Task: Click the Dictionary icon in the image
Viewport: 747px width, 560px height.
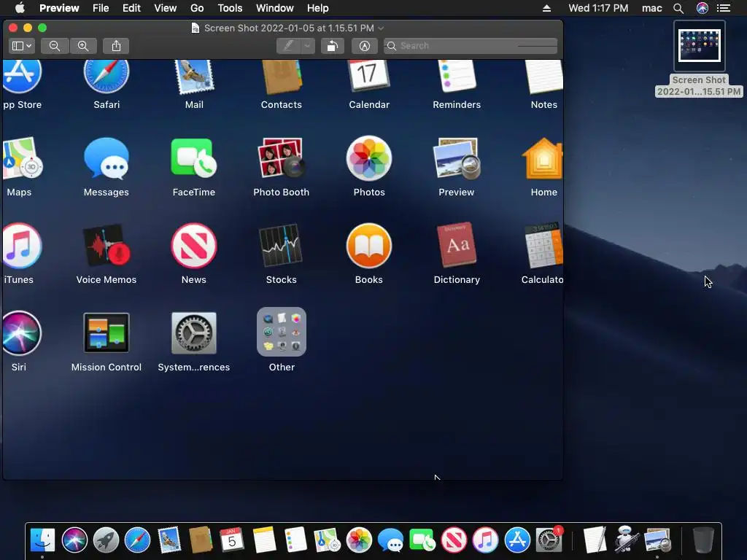Action: coord(457,246)
